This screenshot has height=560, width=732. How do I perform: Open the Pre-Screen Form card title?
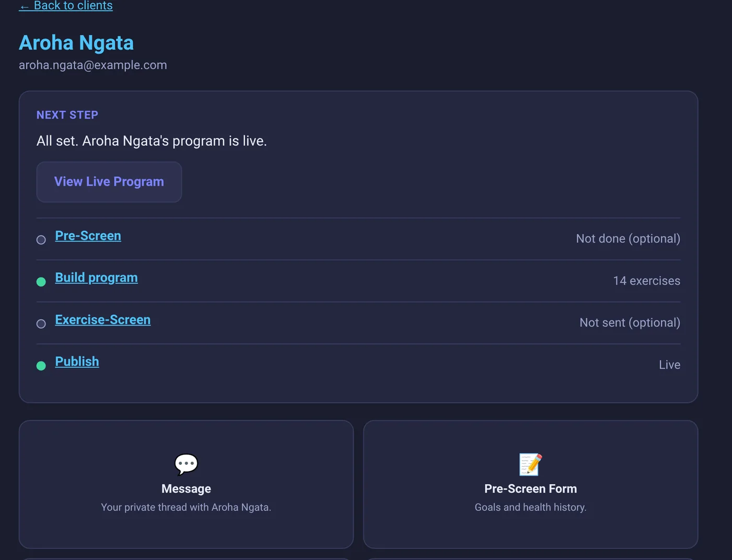pos(531,489)
